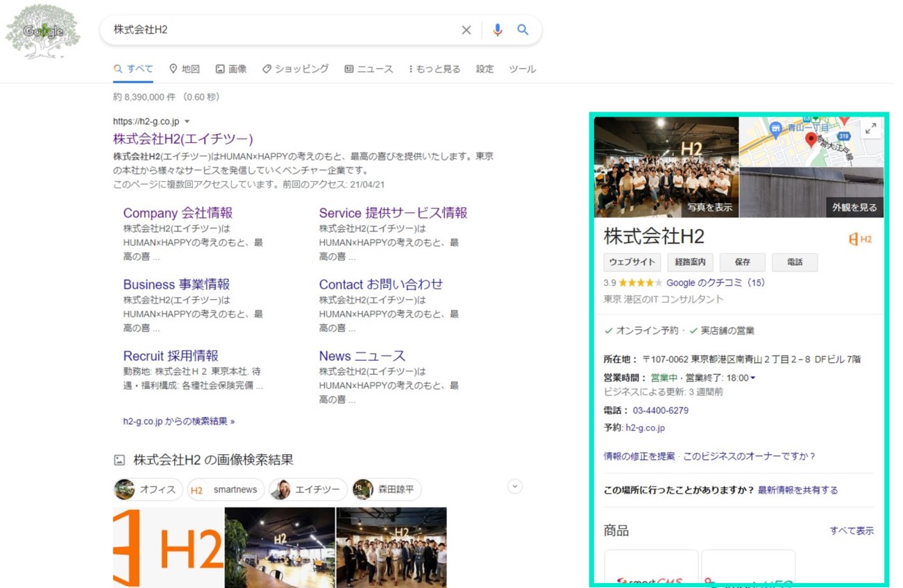Select the オフィス image filter chip
Image resolution: width=903 pixels, height=588 pixels.
tap(148, 489)
